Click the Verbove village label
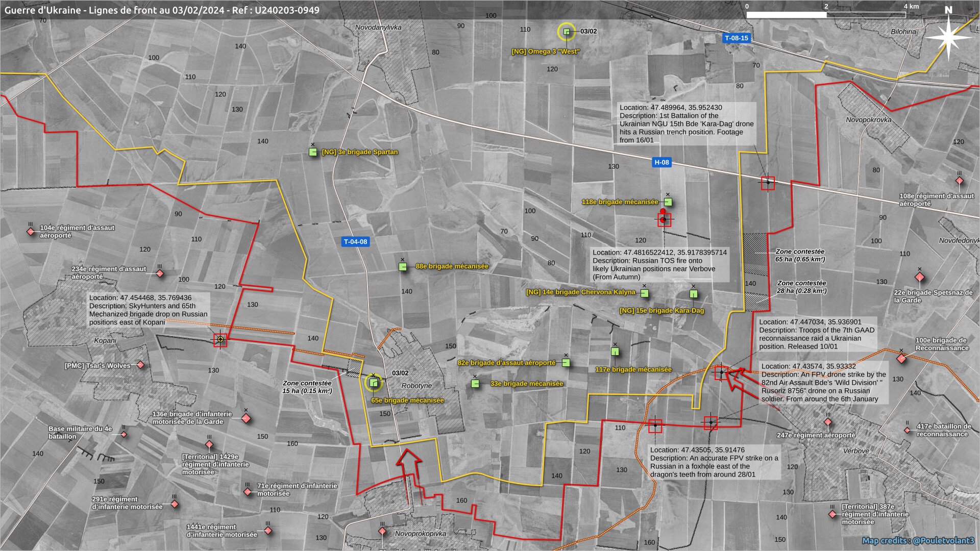Screen dimensions: 980x551 tap(856, 451)
